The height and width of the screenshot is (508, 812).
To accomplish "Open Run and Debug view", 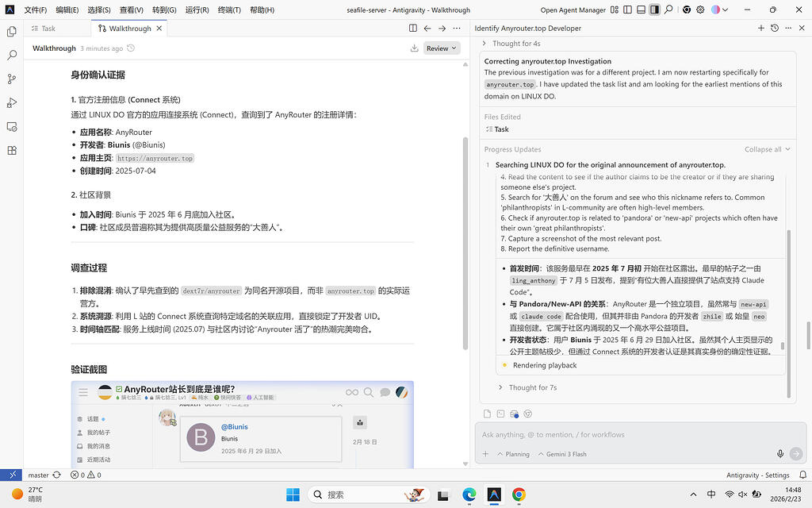I will [x=11, y=102].
